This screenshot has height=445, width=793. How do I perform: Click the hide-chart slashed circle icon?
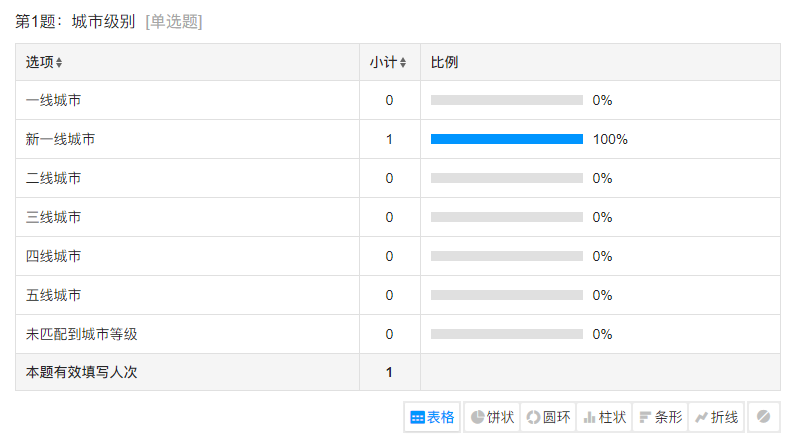764,417
